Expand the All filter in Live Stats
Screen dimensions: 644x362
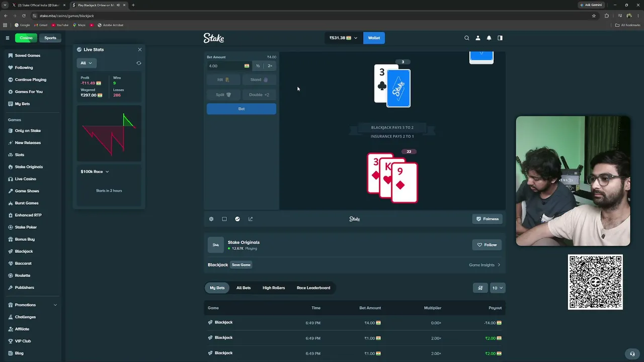coord(87,63)
